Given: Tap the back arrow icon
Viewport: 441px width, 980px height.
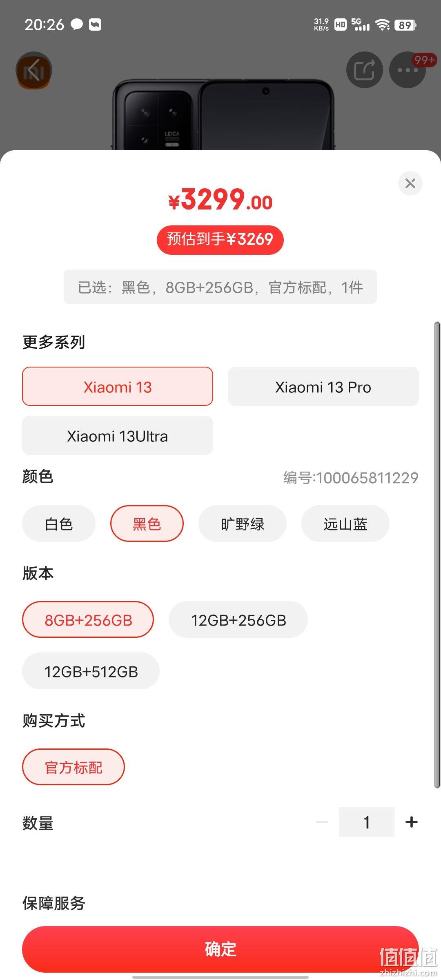Looking at the screenshot, I should tap(34, 70).
